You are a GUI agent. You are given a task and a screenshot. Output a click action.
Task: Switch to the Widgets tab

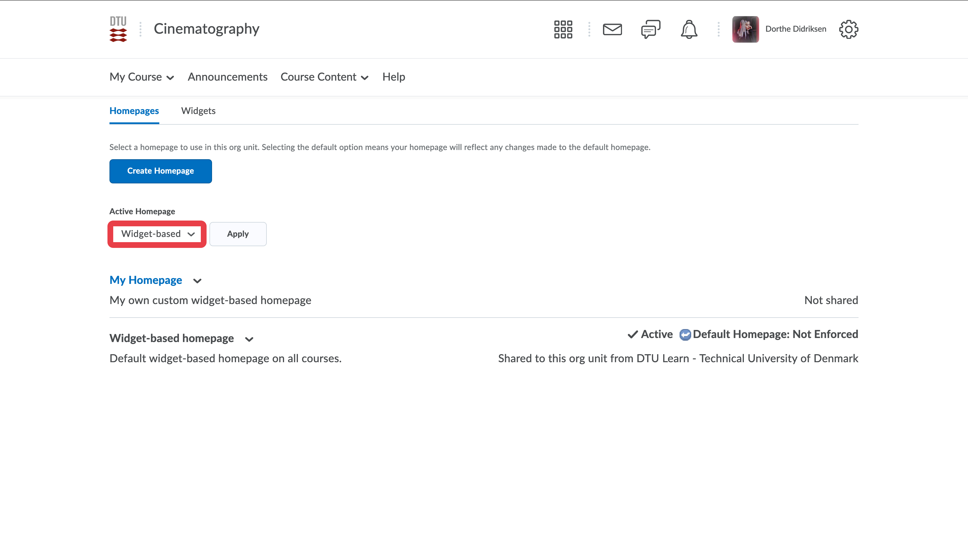point(198,111)
